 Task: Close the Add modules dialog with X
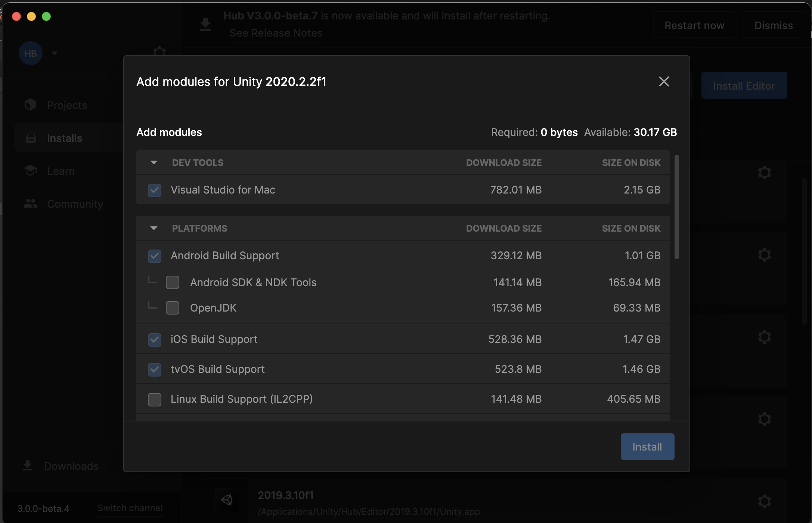(x=664, y=81)
